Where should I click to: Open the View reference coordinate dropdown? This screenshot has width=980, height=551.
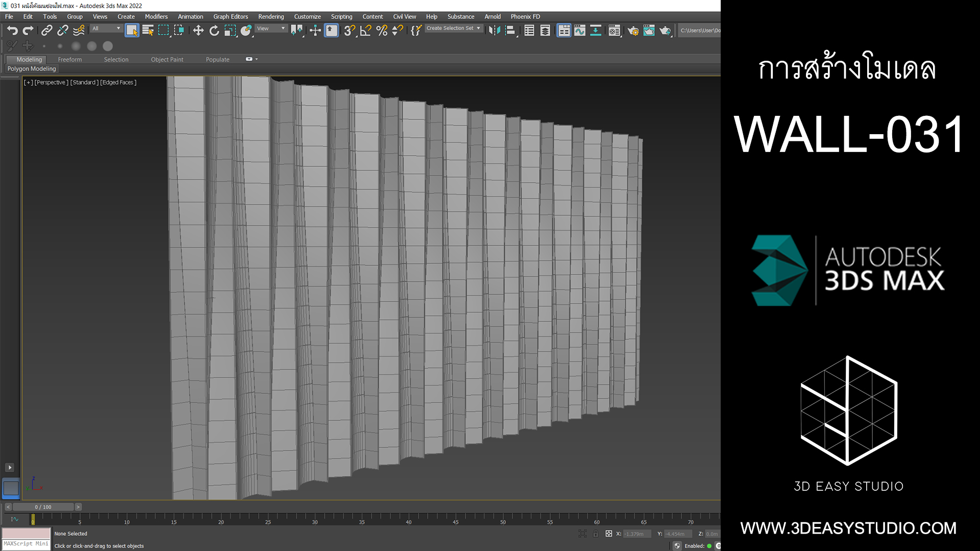click(271, 29)
